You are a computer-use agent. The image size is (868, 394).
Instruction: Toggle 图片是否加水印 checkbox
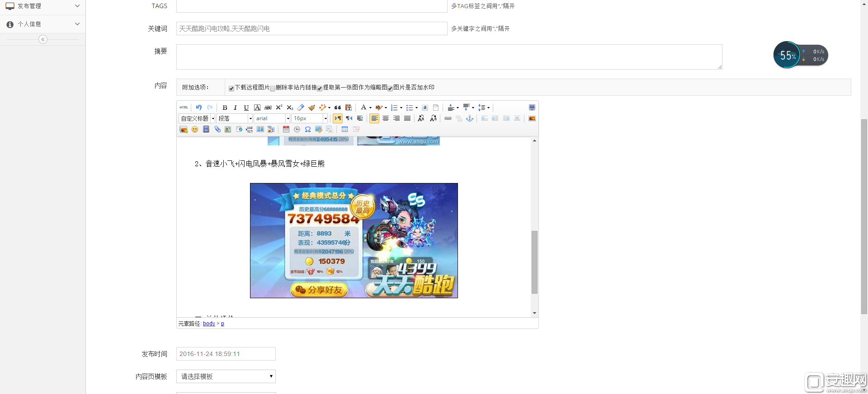coord(390,88)
